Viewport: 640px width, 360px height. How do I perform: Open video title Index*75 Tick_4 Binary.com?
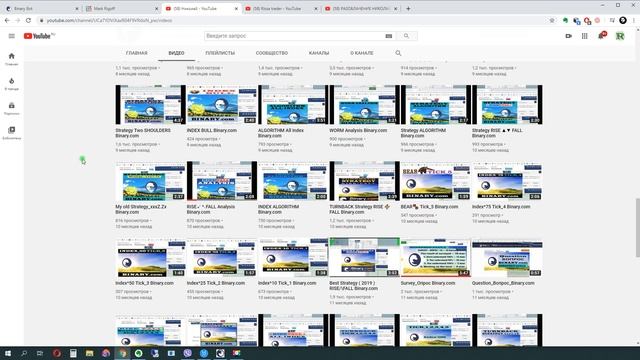click(501, 207)
